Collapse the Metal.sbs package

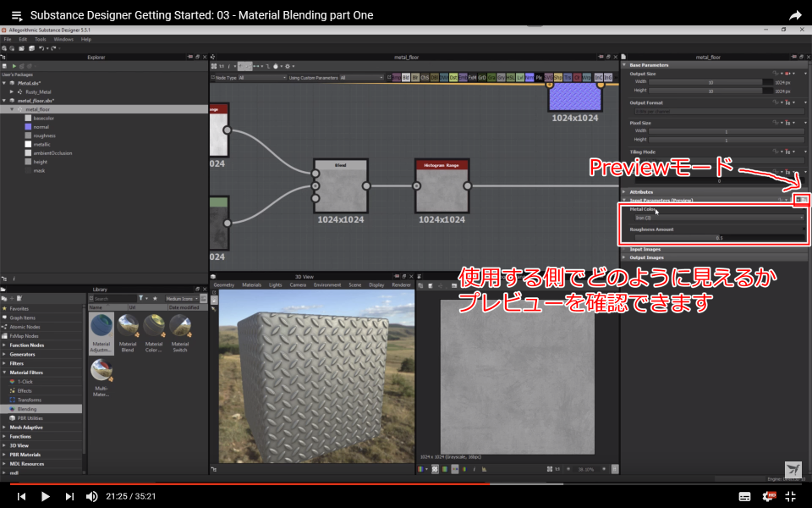point(5,83)
